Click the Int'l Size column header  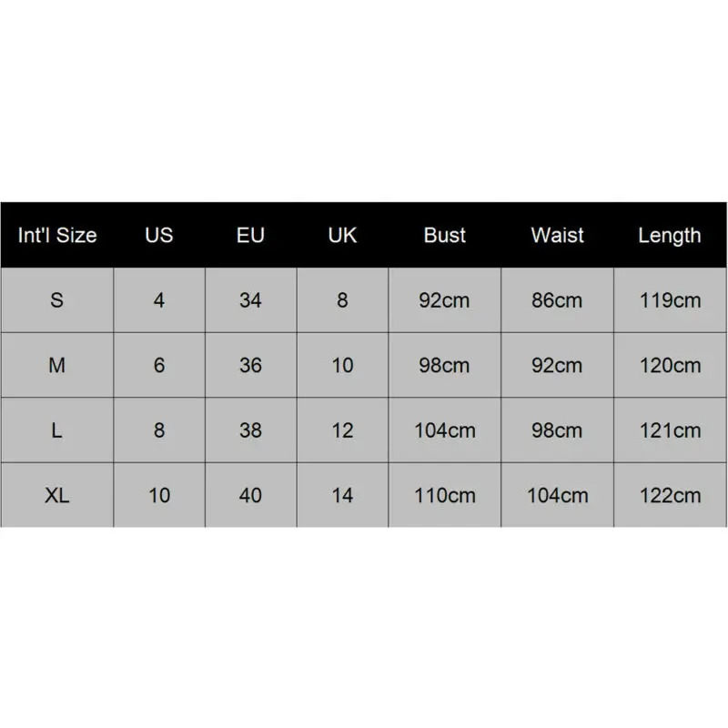click(x=57, y=235)
